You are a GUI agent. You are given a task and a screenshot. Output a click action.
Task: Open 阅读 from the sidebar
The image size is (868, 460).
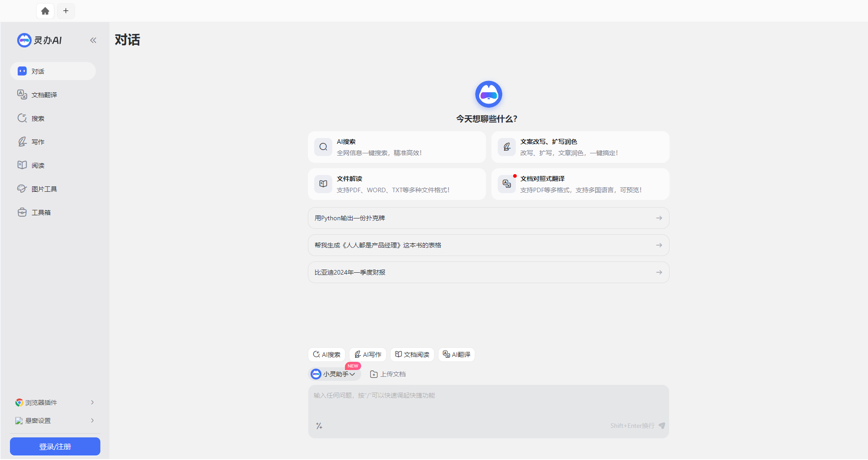coord(53,165)
